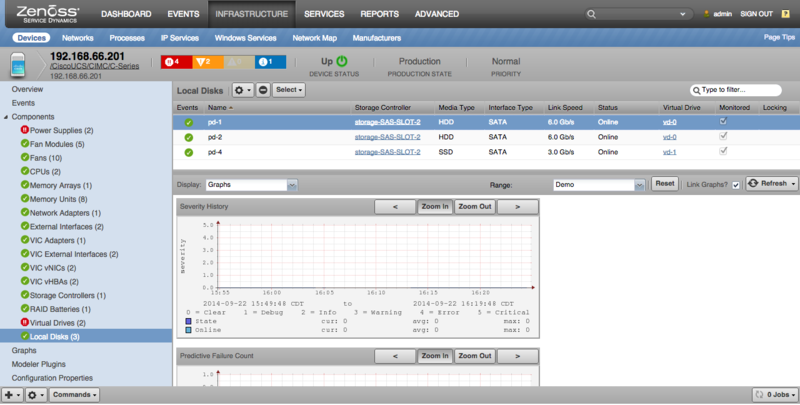The image size is (800, 405).
Task: Sort the table by Name column header
Action: pos(278,108)
